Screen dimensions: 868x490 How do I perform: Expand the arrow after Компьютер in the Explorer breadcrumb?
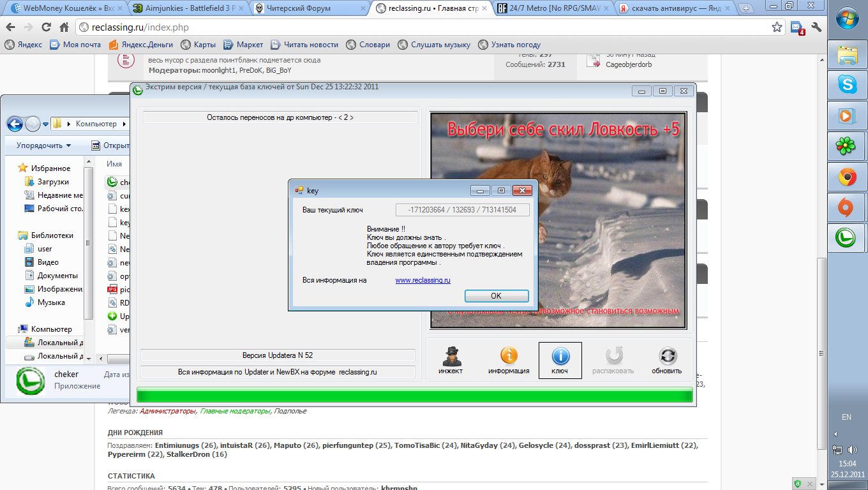click(123, 124)
